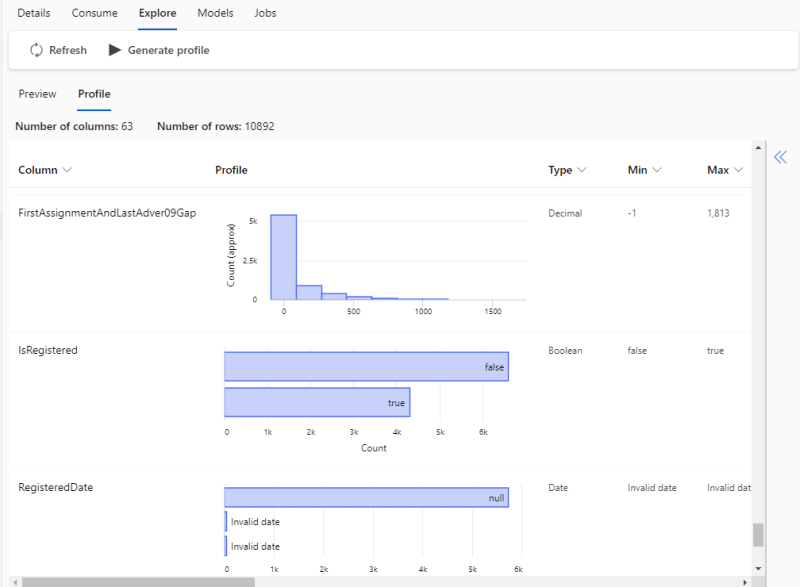Click the 'null' bar in RegisteredDate chart
This screenshot has width=800, height=587.
coord(366,498)
